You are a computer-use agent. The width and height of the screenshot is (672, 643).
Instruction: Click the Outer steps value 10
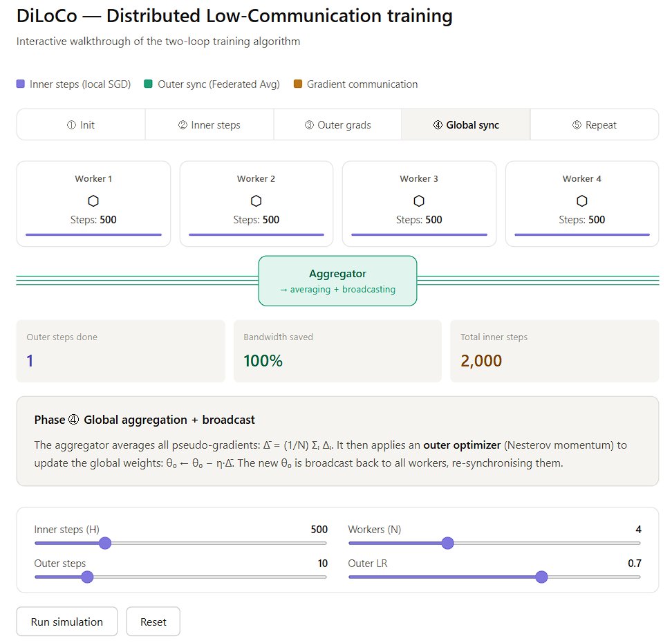(323, 563)
